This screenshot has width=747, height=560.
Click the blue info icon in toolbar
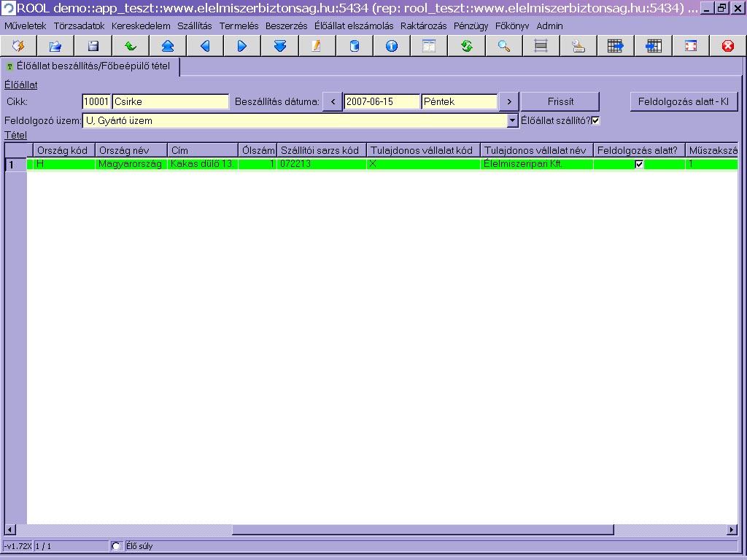(x=392, y=46)
